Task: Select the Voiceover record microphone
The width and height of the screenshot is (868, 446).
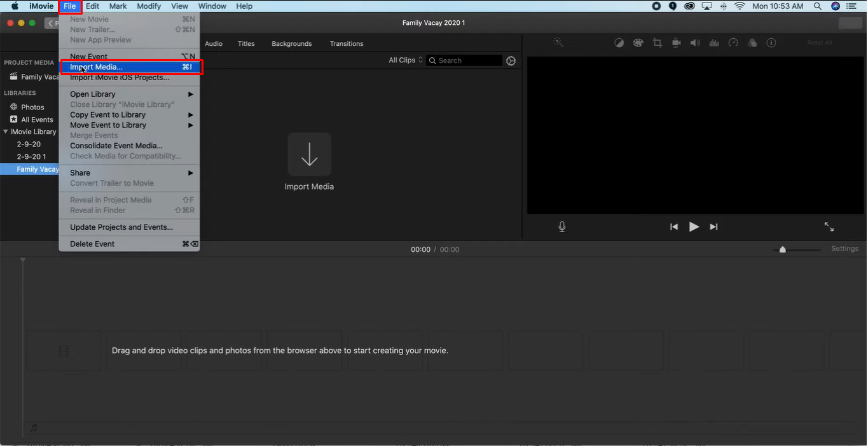Action: (561, 226)
